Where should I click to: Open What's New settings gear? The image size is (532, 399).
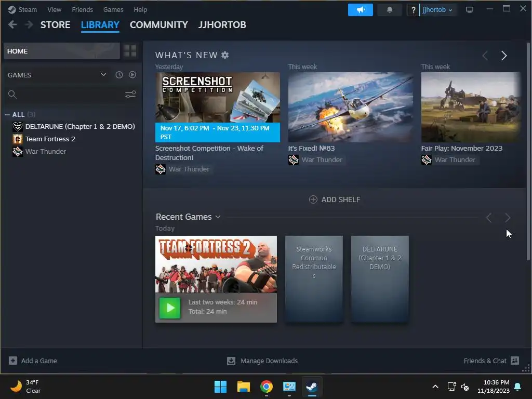pyautogui.click(x=225, y=55)
